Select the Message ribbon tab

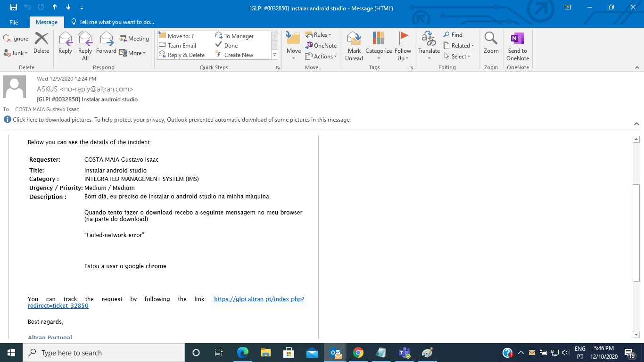47,22
